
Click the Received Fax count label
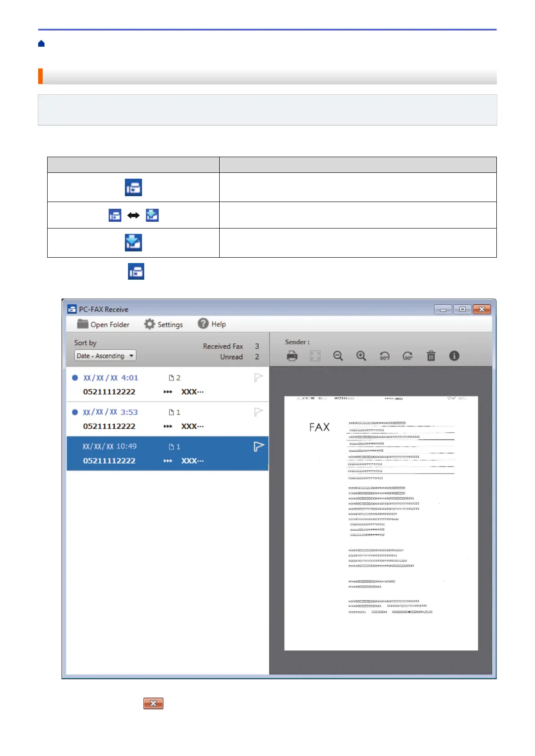[223, 346]
